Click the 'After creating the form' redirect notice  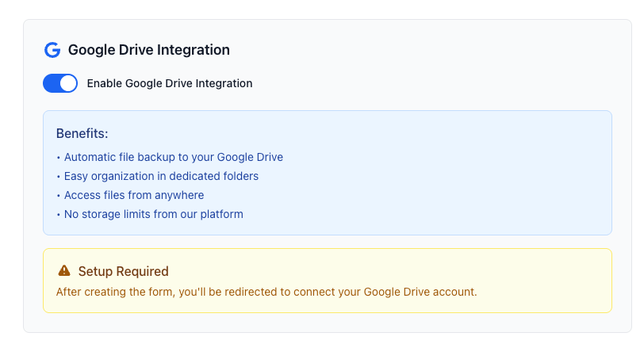pos(266,292)
